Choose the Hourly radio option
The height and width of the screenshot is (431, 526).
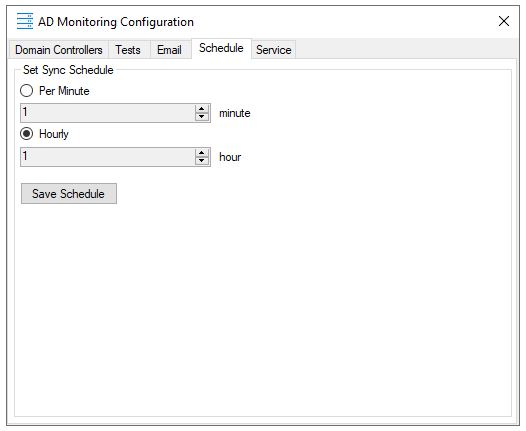pyautogui.click(x=27, y=134)
